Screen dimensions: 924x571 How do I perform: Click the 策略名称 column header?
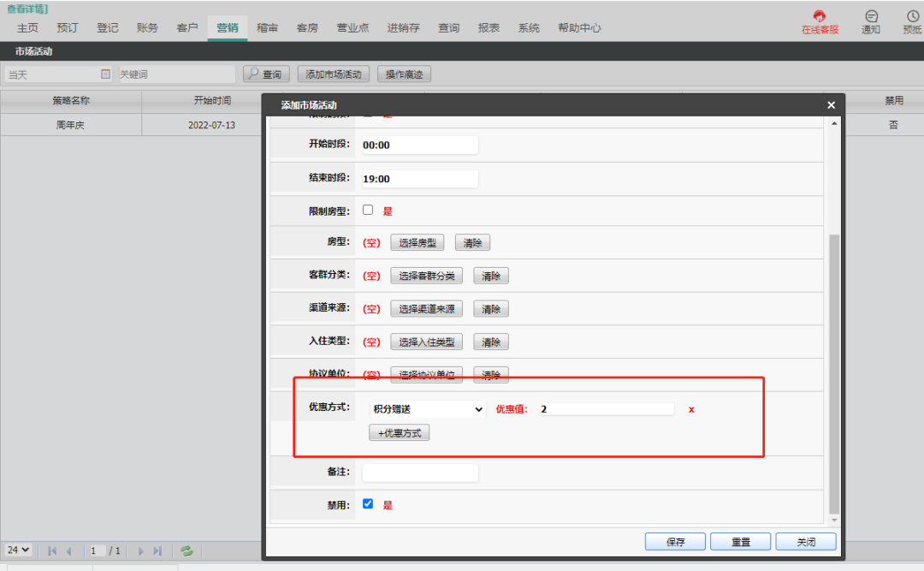71,100
